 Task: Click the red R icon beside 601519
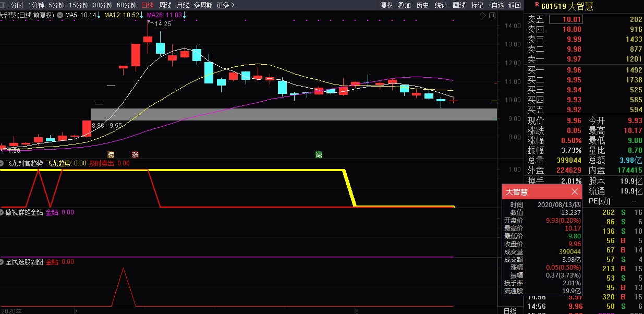pos(530,5)
